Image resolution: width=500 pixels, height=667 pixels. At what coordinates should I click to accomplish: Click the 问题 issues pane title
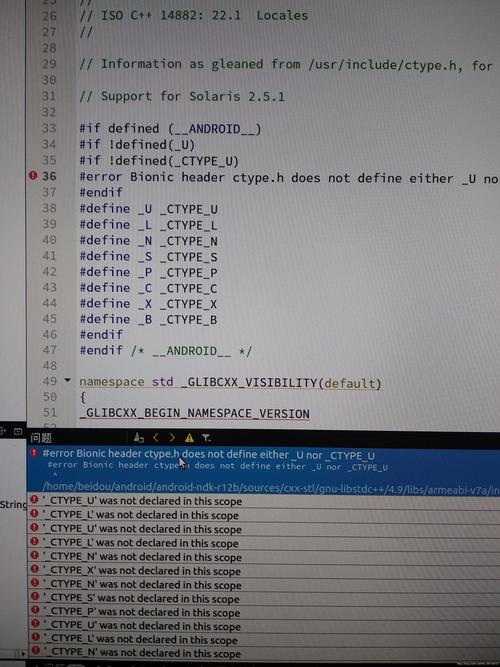coord(40,437)
